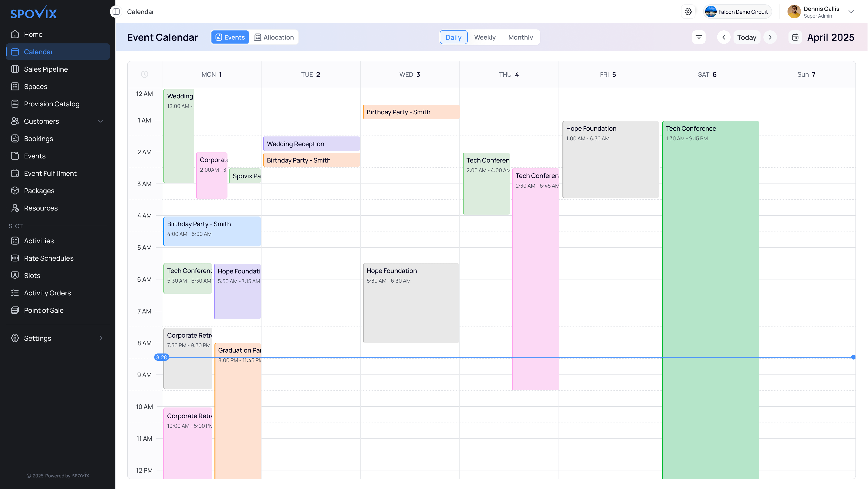Click the clock icon in calendar header
Viewport: 868px width, 489px height.
145,75
